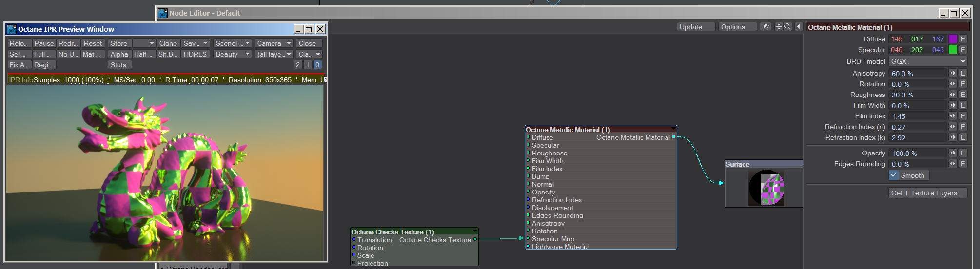Click the E envelope button for Opacity
This screenshot has width=980, height=269.
(963, 153)
